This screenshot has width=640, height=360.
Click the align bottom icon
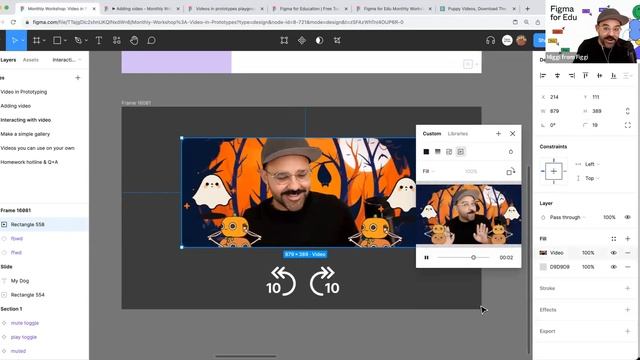[x=613, y=76]
